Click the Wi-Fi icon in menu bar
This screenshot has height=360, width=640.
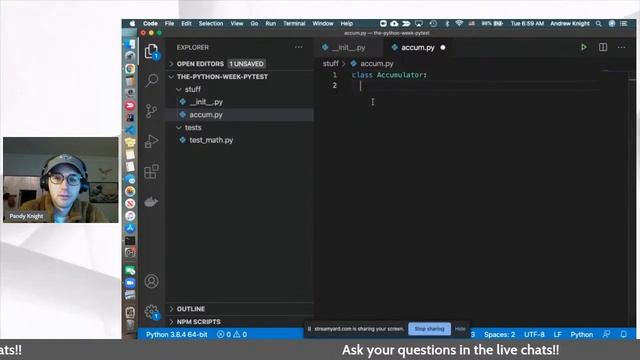459,24
